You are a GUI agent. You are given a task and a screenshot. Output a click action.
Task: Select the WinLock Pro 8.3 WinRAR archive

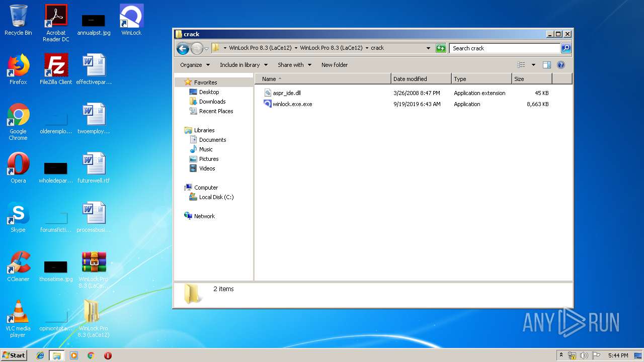[x=94, y=269]
